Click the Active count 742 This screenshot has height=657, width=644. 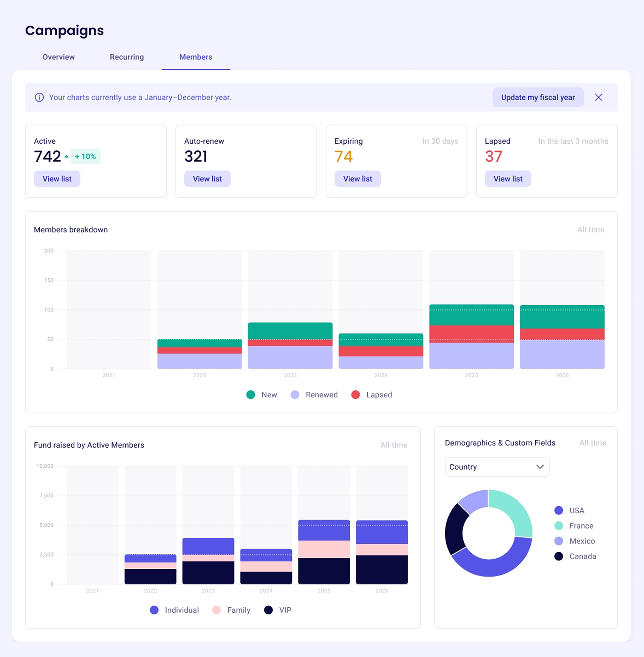click(x=47, y=156)
